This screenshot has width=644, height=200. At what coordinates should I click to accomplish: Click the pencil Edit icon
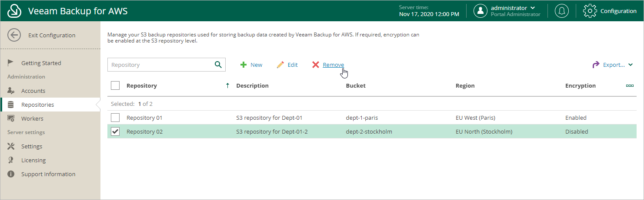[280, 65]
